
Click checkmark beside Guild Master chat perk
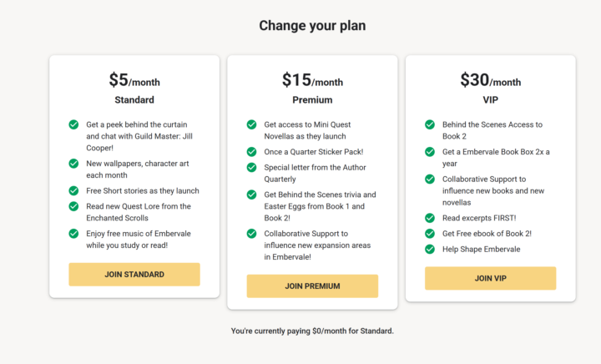coord(74,124)
